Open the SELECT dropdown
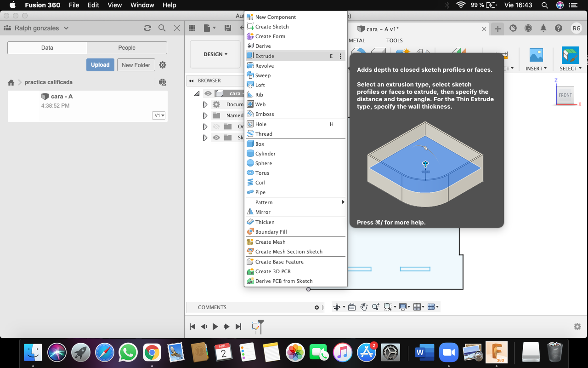 click(x=571, y=69)
